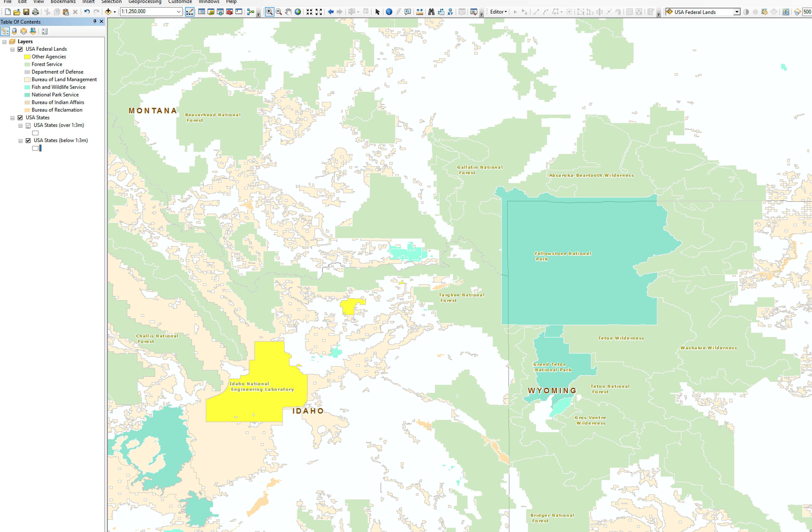The height and width of the screenshot is (532, 812).
Task: Click the Identify info tool
Action: (x=389, y=12)
